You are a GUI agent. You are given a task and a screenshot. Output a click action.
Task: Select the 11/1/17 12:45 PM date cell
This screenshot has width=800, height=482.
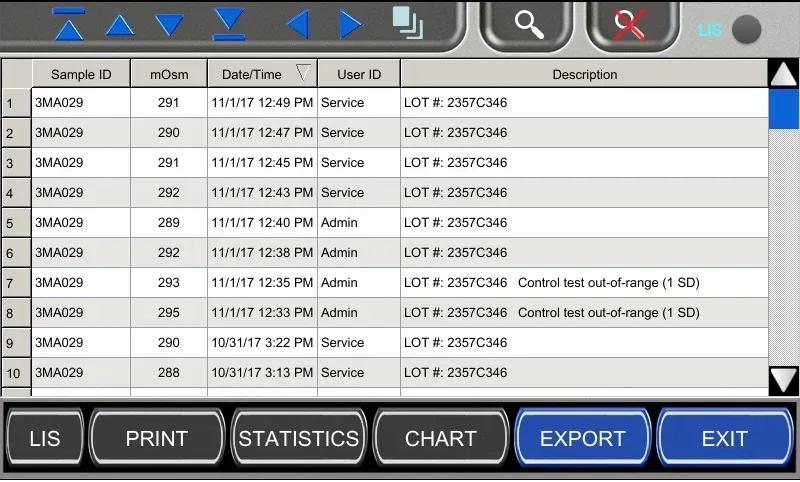pos(262,163)
